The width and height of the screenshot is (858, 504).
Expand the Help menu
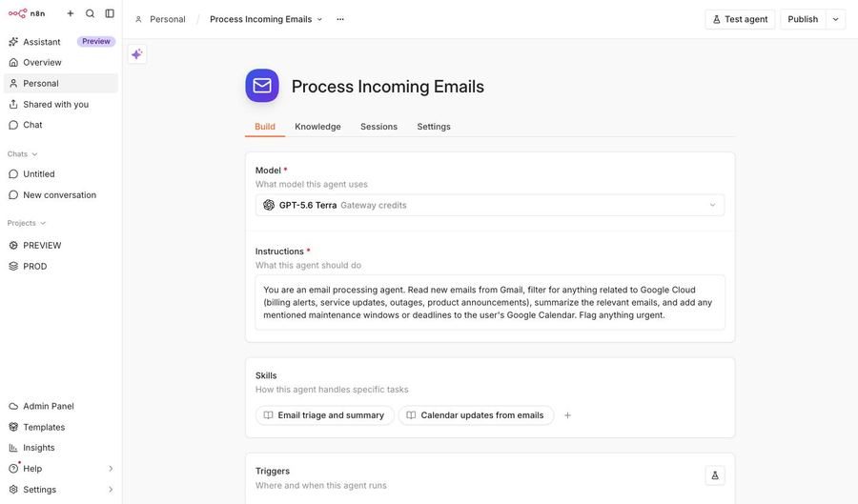(x=61, y=469)
